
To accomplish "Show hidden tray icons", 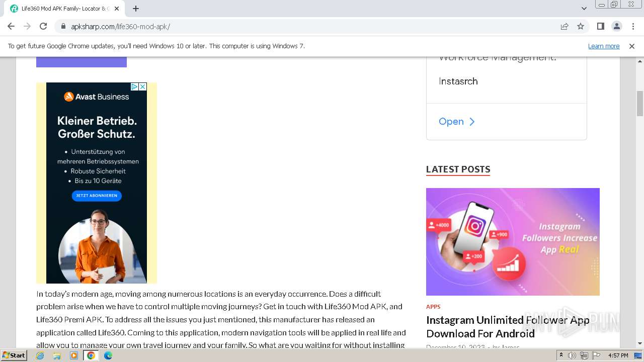I will coord(561,355).
